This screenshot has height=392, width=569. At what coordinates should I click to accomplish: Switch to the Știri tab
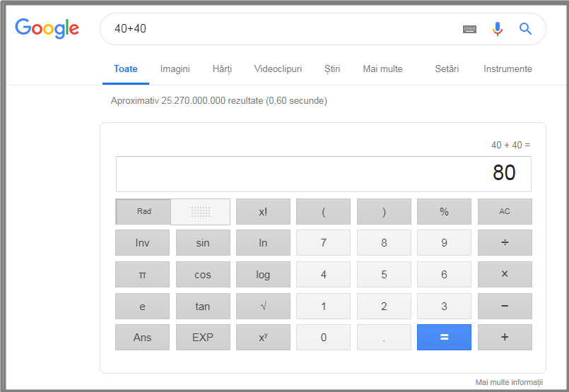332,69
